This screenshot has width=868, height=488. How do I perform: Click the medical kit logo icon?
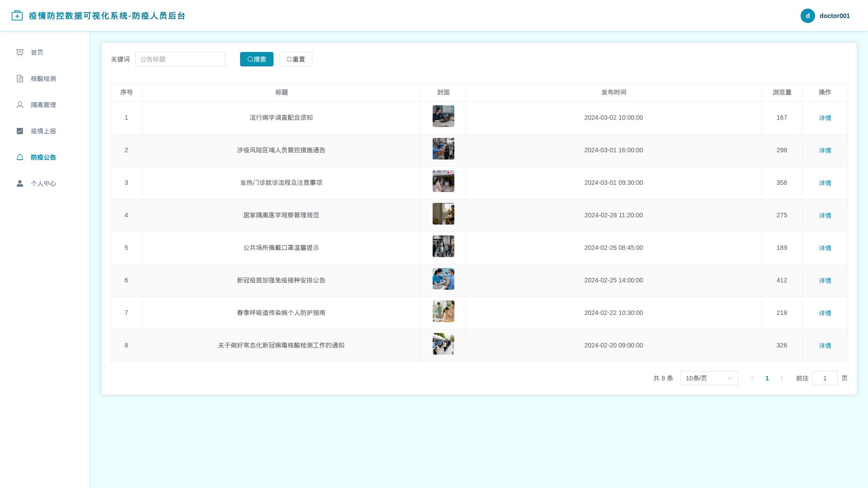(x=17, y=16)
